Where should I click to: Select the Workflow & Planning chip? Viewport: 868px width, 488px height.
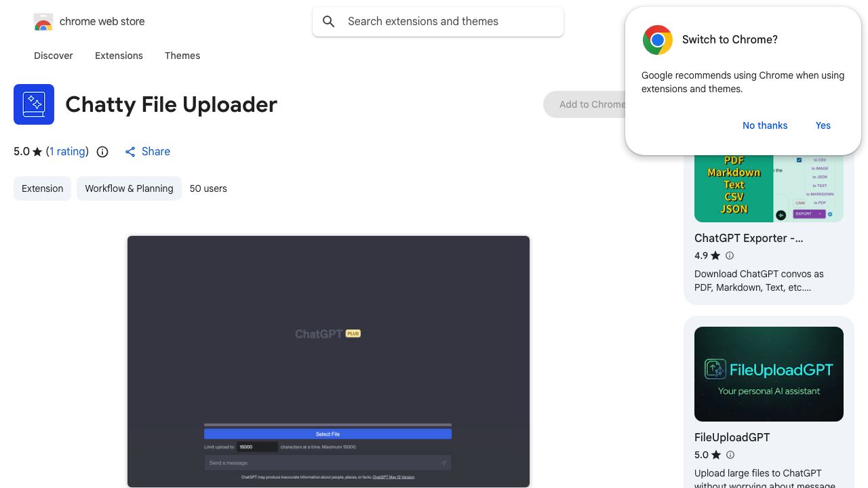coord(129,188)
